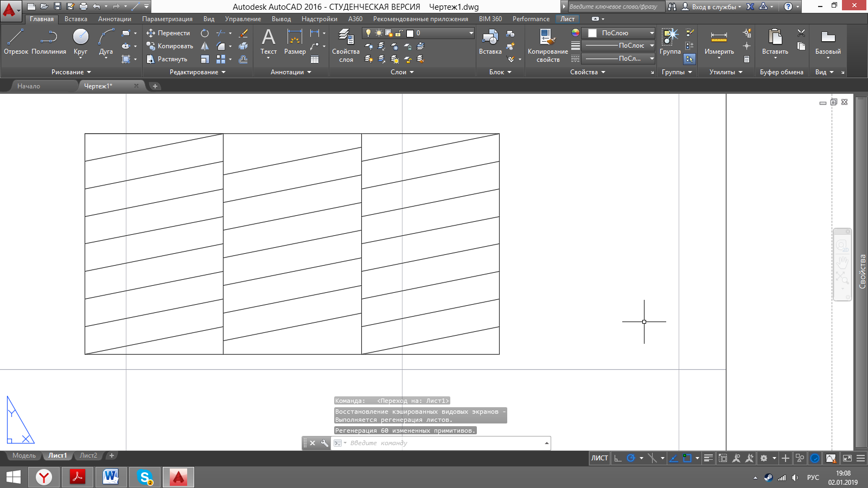This screenshot has width=868, height=488.
Task: Click the Измерить measure tool
Action: 719,42
